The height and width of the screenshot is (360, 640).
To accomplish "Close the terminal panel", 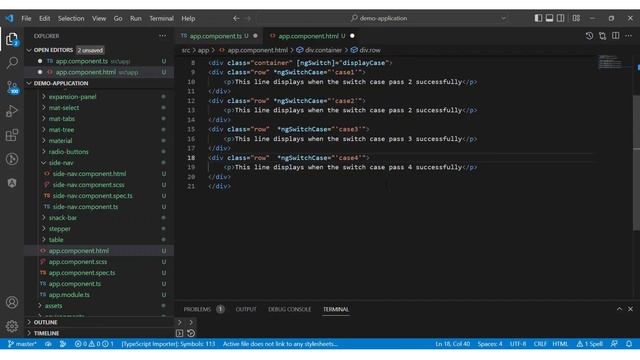I will tap(630, 309).
